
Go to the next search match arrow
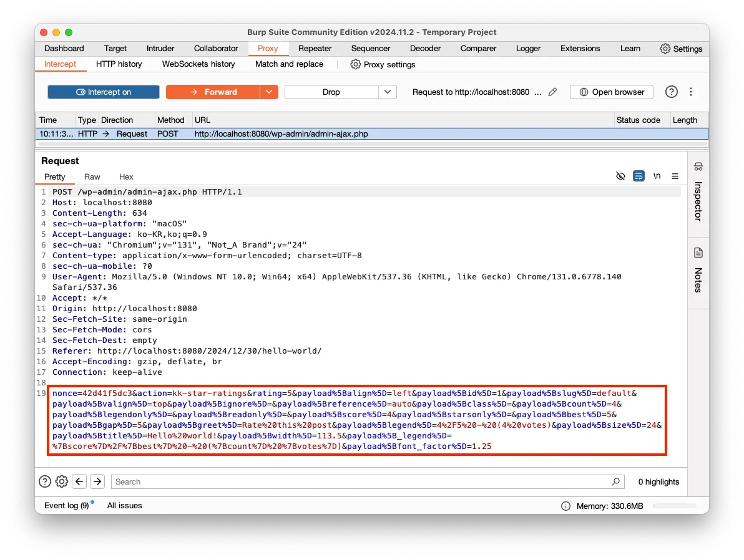(97, 482)
